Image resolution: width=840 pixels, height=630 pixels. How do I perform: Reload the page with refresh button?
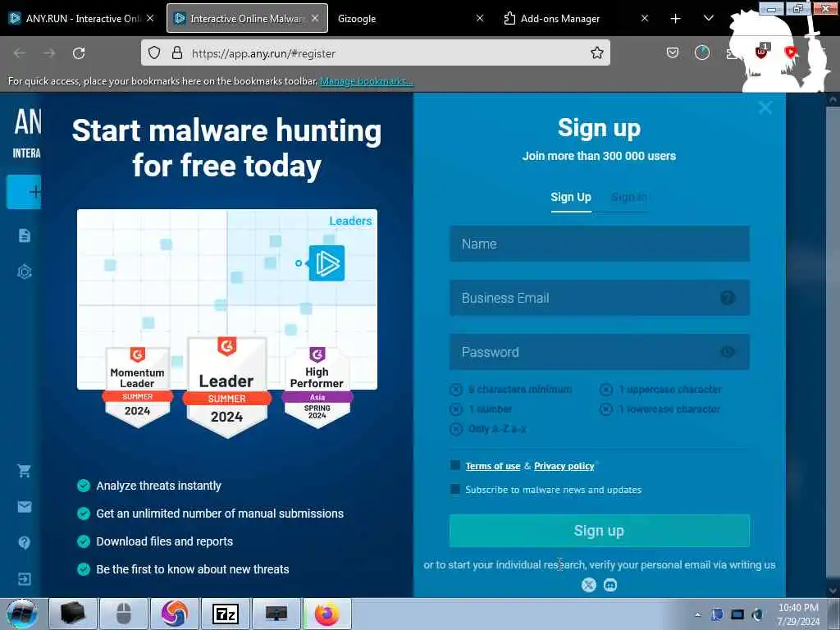click(x=79, y=52)
